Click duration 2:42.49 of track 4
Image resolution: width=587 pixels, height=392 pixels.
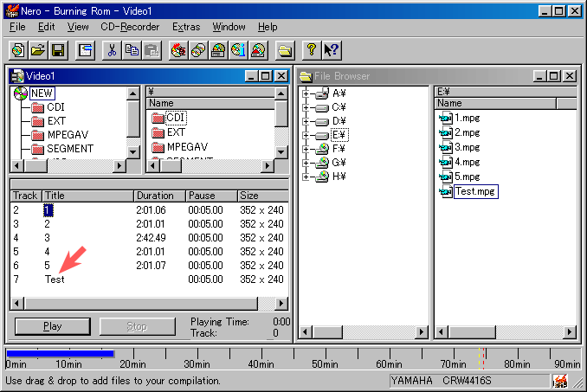pos(151,238)
